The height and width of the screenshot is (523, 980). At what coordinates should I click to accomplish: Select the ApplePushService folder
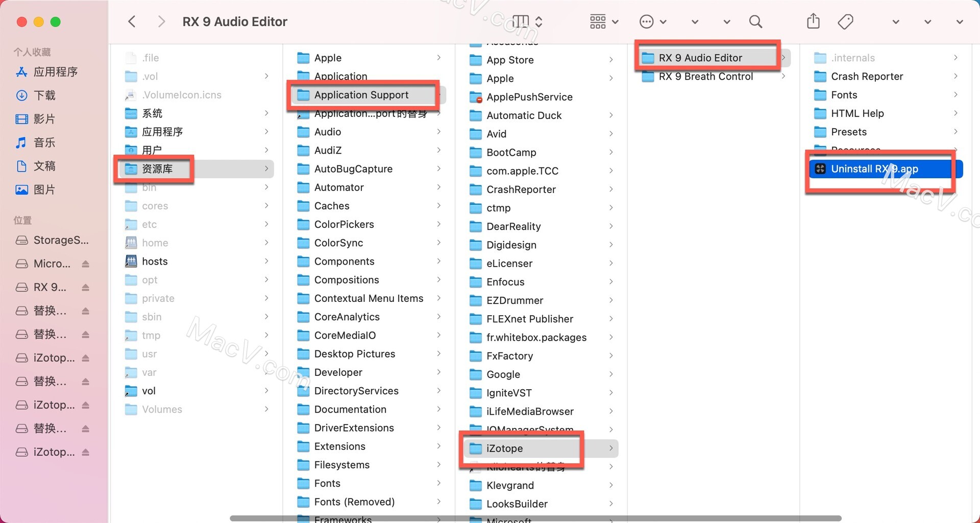click(x=541, y=97)
